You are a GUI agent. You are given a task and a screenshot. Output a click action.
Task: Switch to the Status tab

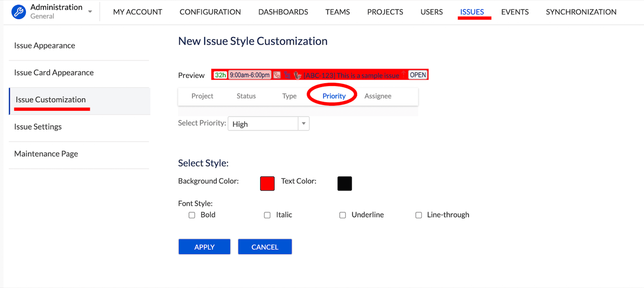[x=246, y=96]
